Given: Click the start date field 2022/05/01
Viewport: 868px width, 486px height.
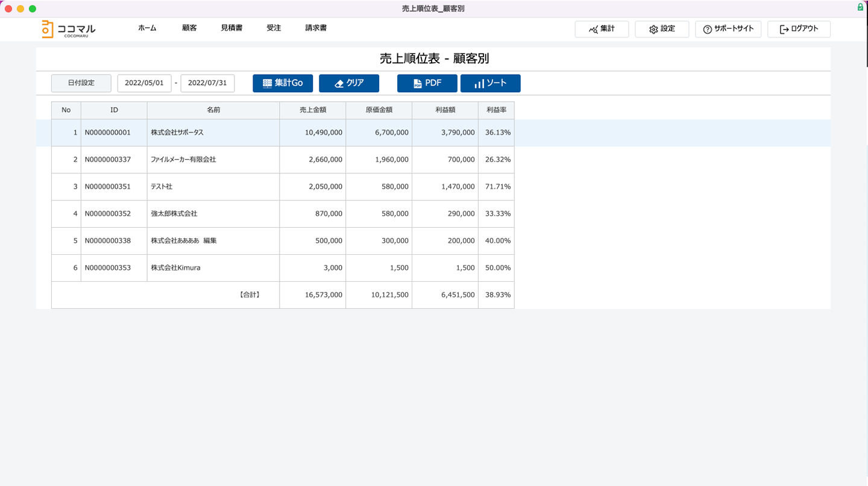Looking at the screenshot, I should tap(144, 83).
